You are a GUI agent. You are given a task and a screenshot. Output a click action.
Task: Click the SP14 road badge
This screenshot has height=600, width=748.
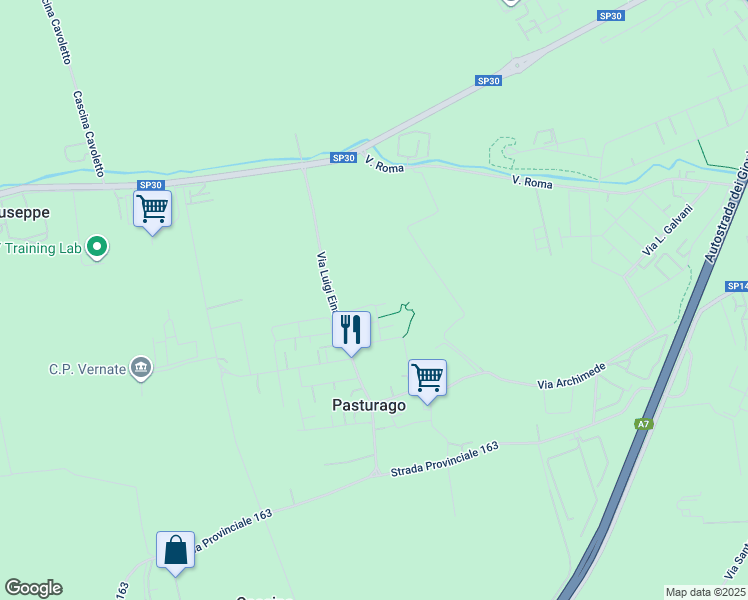click(737, 286)
